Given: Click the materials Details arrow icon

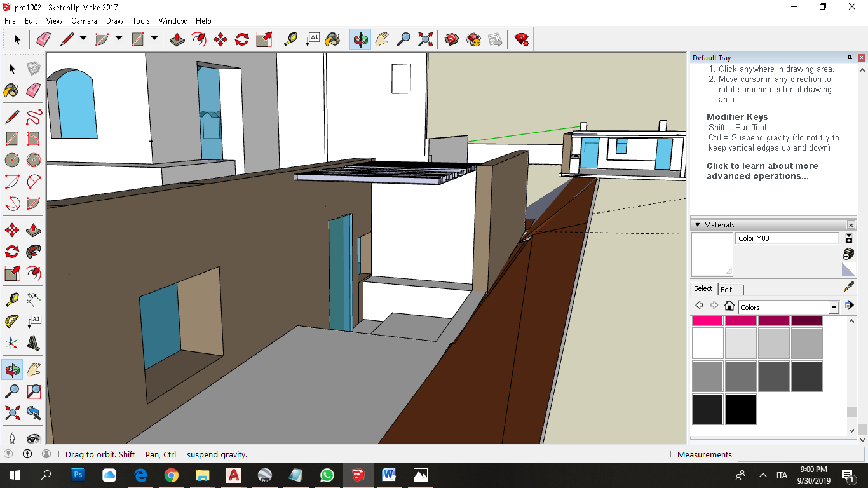Looking at the screenshot, I should click(x=849, y=306).
